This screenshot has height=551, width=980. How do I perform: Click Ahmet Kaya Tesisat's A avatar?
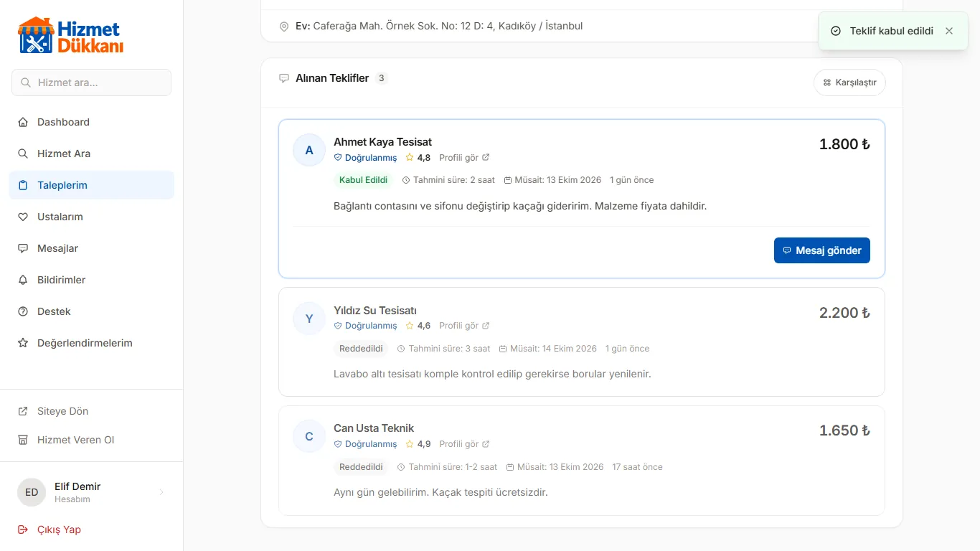click(x=309, y=150)
